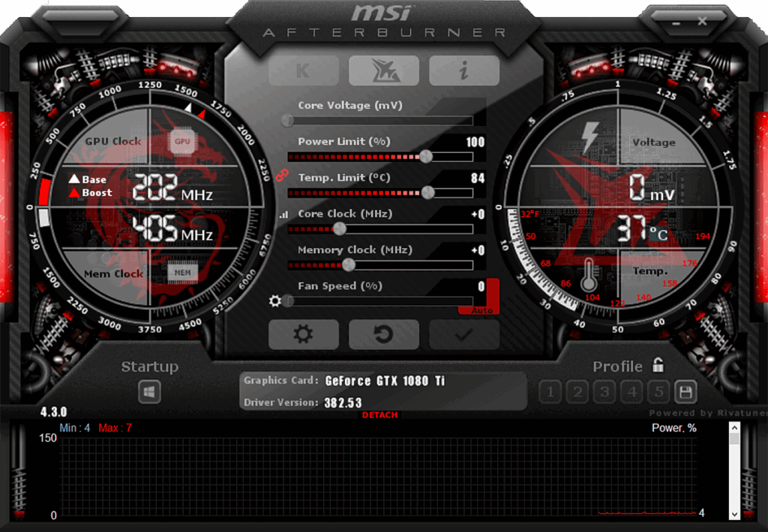Viewport: 768px width, 532px height.
Task: Select profile slot 4
Action: click(632, 392)
